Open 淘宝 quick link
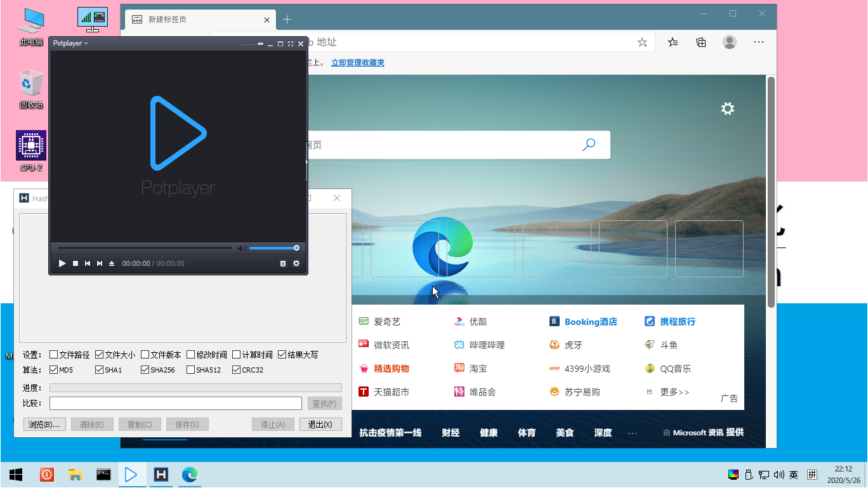Image resolution: width=868 pixels, height=488 pixels. tap(471, 369)
